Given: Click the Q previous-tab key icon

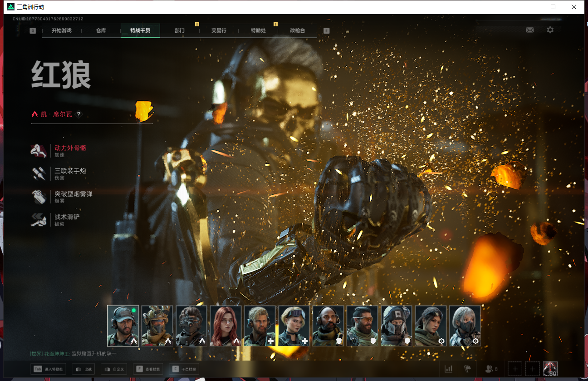Looking at the screenshot, I should [x=33, y=31].
